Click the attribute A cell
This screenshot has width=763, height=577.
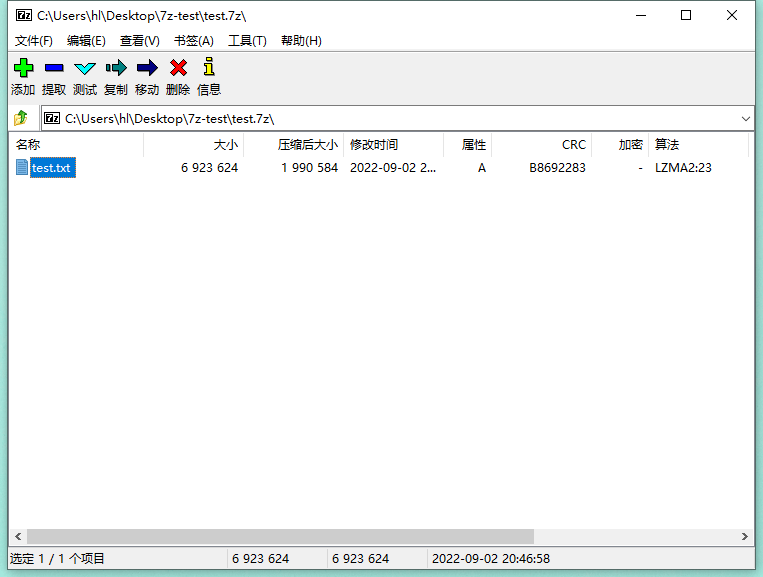(482, 168)
